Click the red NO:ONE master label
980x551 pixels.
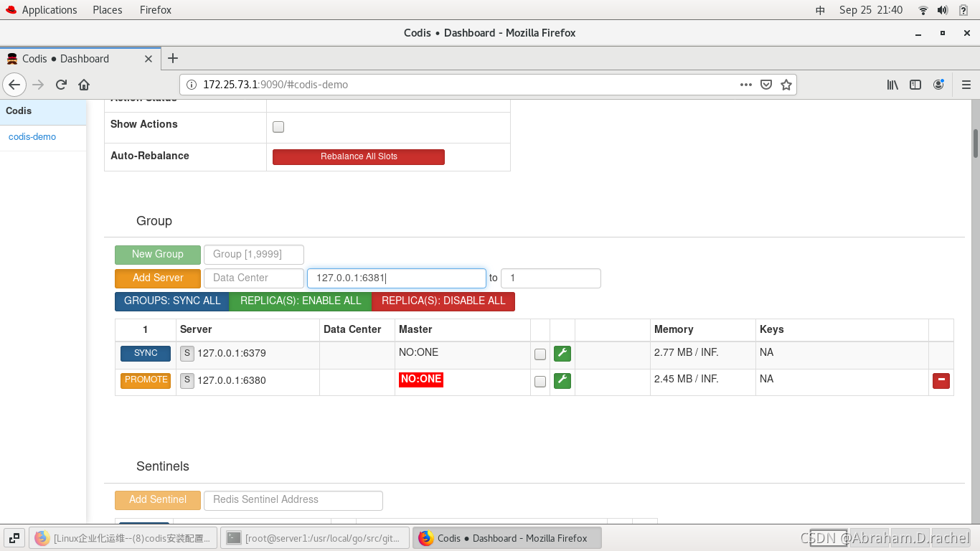coord(421,380)
